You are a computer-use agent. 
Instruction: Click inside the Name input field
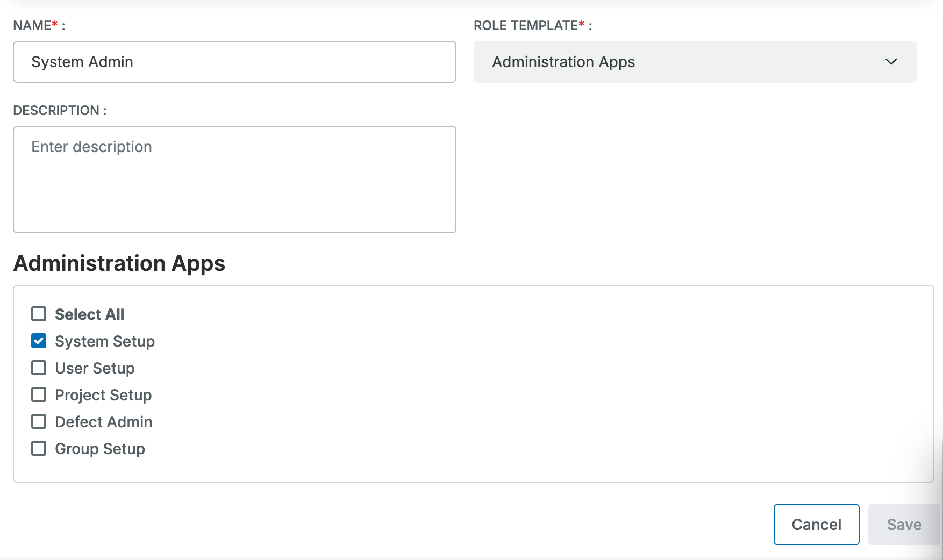[234, 61]
